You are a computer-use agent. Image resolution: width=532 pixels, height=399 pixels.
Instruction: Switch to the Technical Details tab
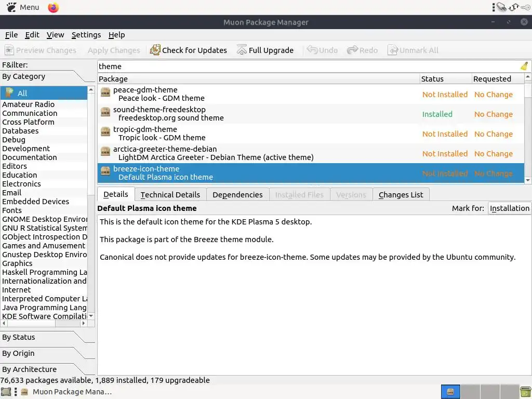[x=170, y=194]
